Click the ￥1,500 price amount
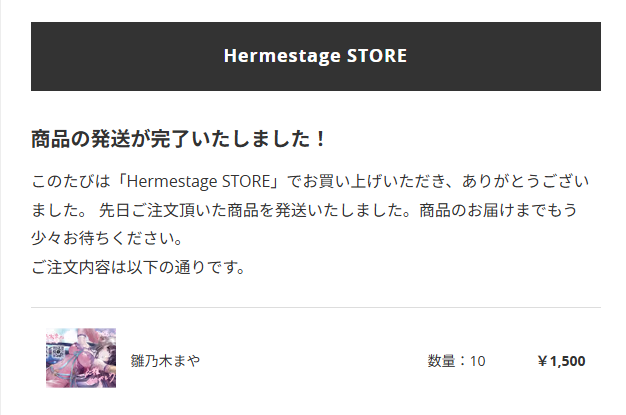 click(x=562, y=361)
